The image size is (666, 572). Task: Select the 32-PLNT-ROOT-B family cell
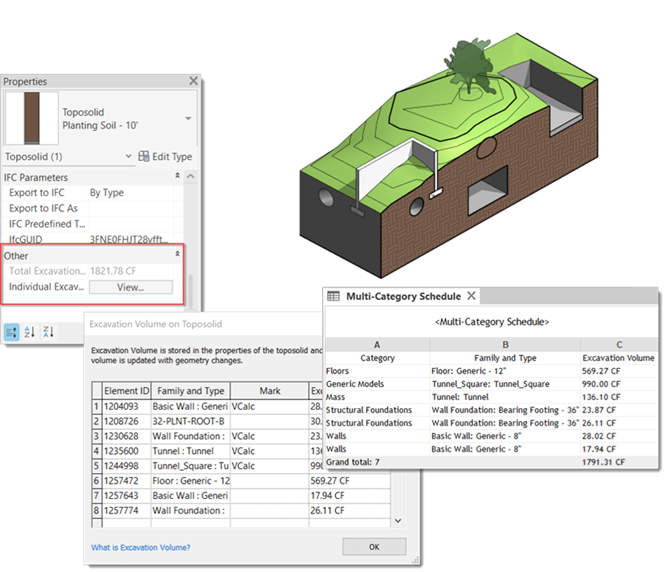pos(190,421)
